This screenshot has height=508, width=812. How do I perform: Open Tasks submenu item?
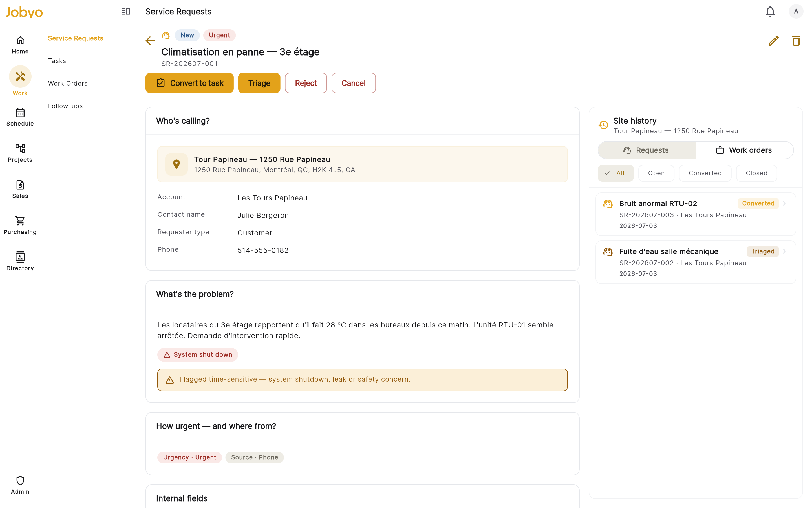(x=57, y=61)
